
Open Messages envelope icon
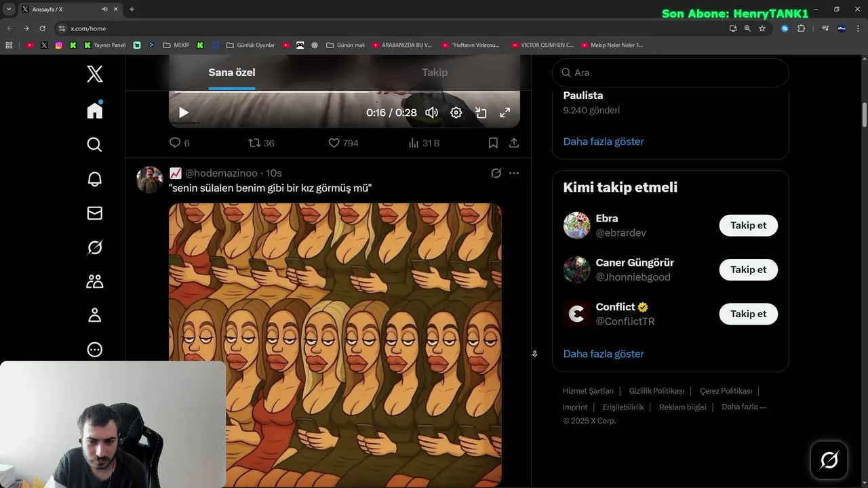click(95, 213)
